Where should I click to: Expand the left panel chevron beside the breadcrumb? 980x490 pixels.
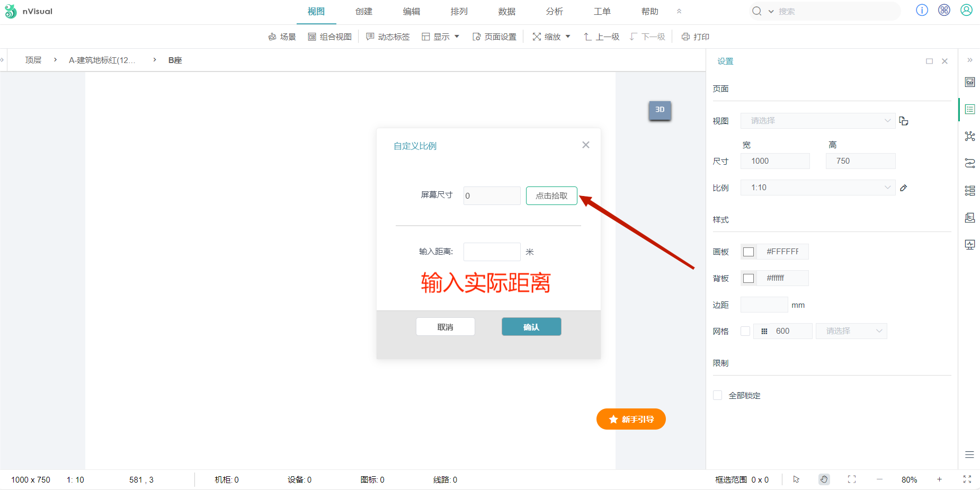2,60
